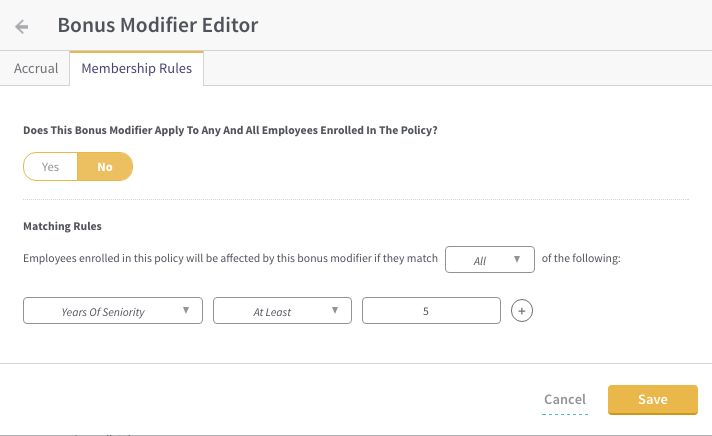Select the Membership Rules tab

[137, 68]
